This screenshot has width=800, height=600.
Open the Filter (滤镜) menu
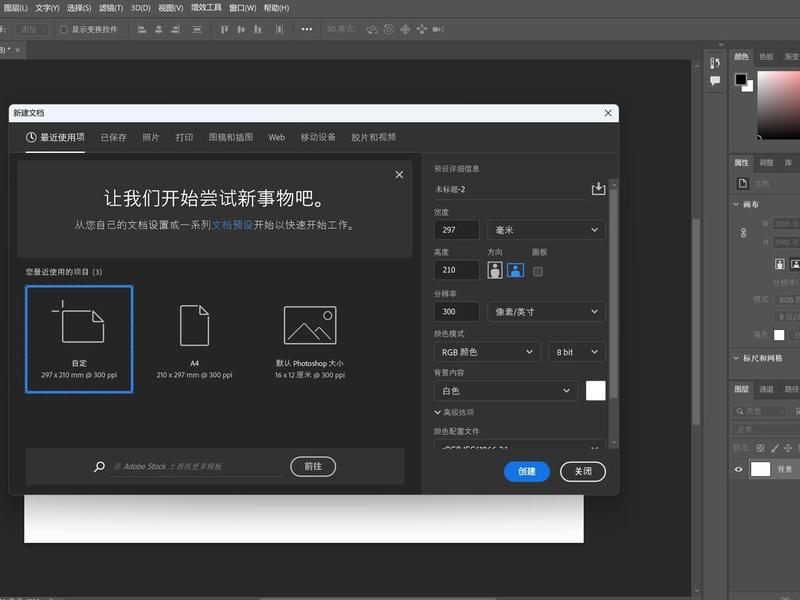[111, 8]
